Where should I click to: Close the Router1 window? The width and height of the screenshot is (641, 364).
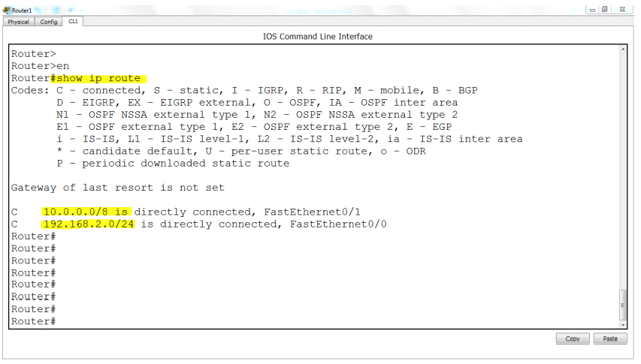point(622,10)
